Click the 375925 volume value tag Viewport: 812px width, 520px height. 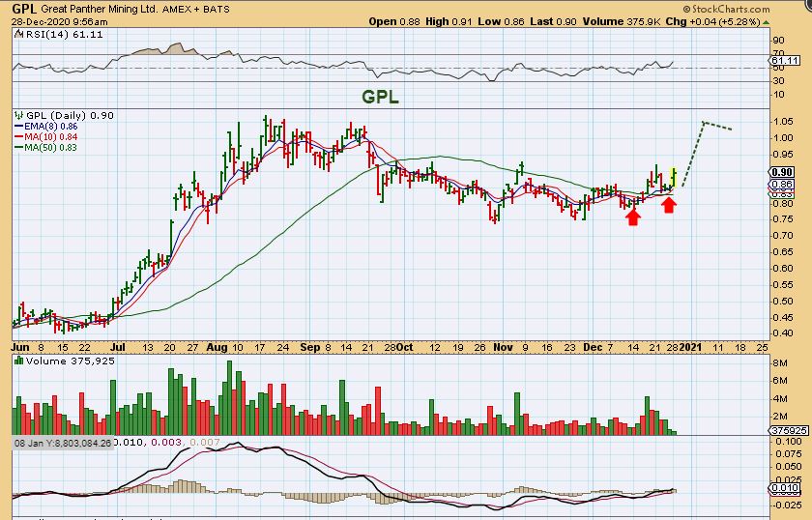click(789, 430)
